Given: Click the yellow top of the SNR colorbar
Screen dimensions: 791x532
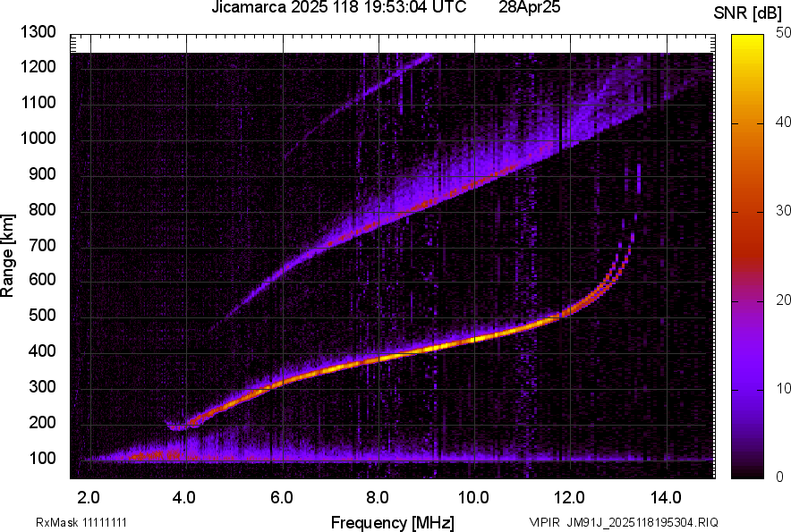Looking at the screenshot, I should pos(748,43).
